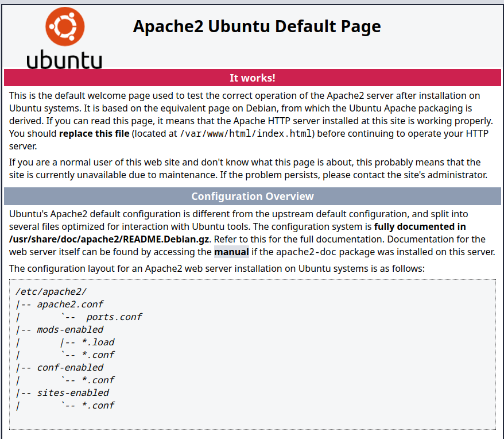The width and height of the screenshot is (504, 439).
Task: Click the "It works!" red banner
Action: (x=252, y=78)
